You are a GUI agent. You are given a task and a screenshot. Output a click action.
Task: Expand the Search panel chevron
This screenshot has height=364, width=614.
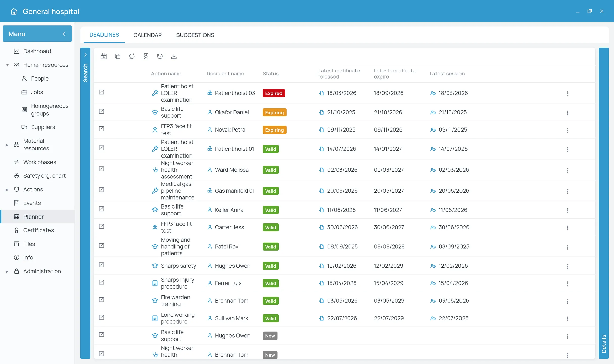coord(85,55)
